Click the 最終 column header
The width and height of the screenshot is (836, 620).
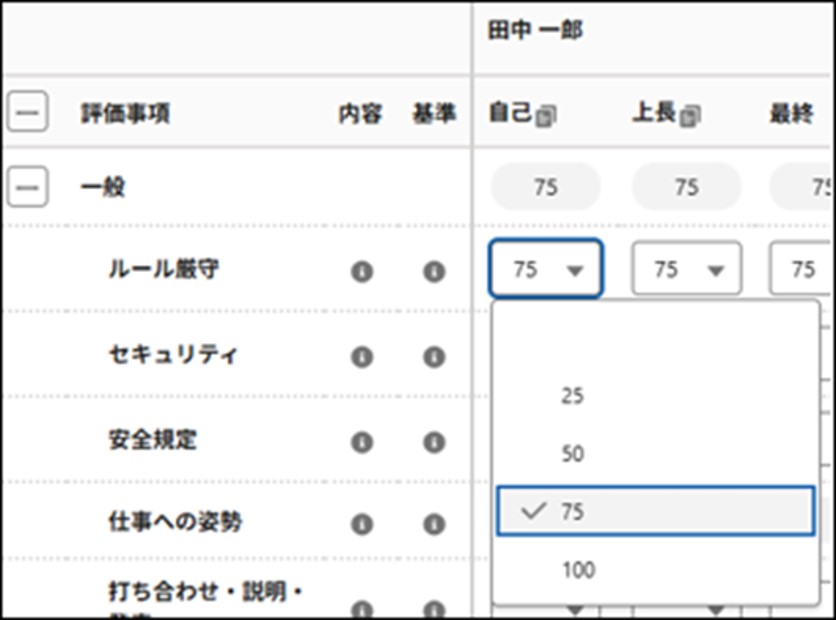coord(791,113)
